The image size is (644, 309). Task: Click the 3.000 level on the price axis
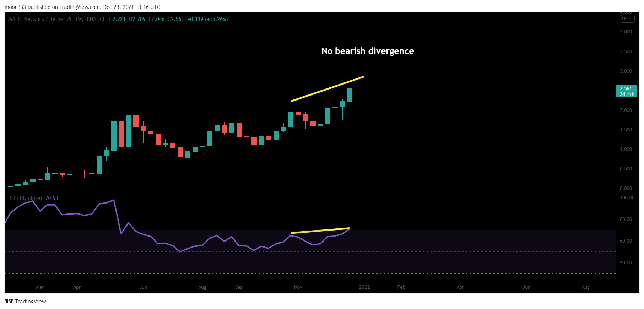626,71
